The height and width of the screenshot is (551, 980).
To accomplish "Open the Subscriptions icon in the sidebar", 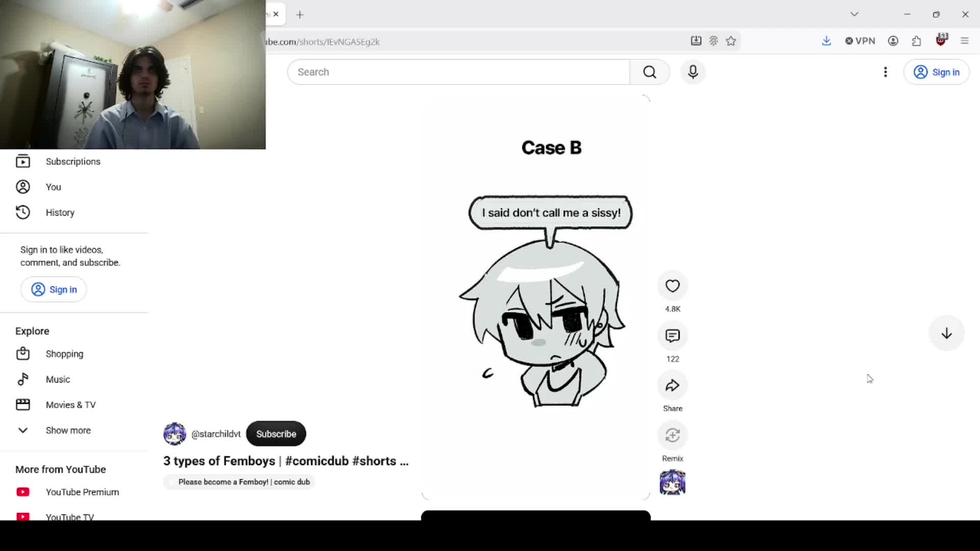I will pos(23,161).
